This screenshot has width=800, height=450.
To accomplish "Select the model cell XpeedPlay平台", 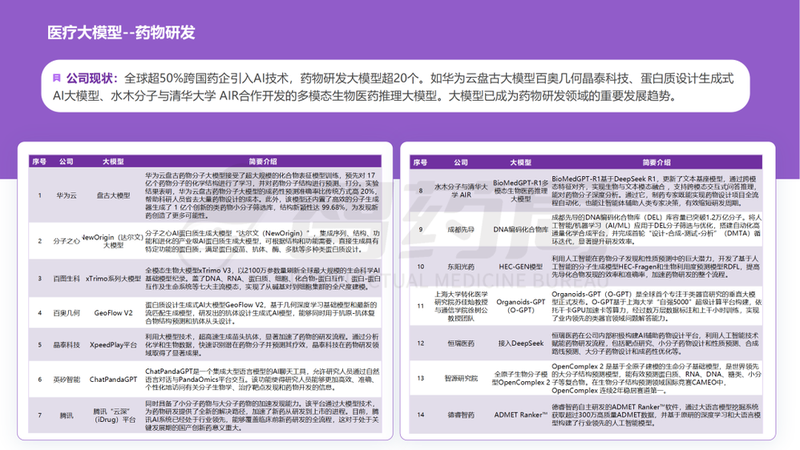I will tap(113, 345).
